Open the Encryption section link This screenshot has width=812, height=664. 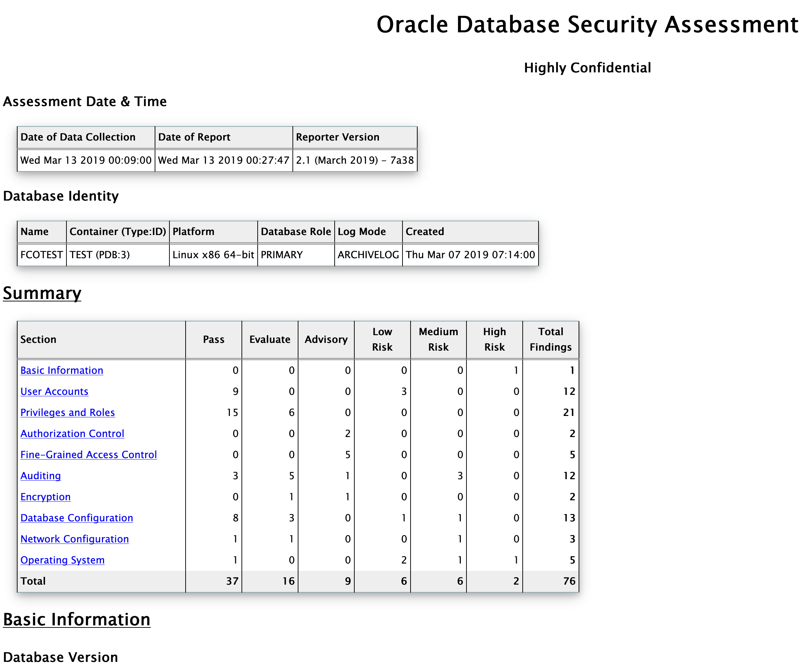point(45,496)
